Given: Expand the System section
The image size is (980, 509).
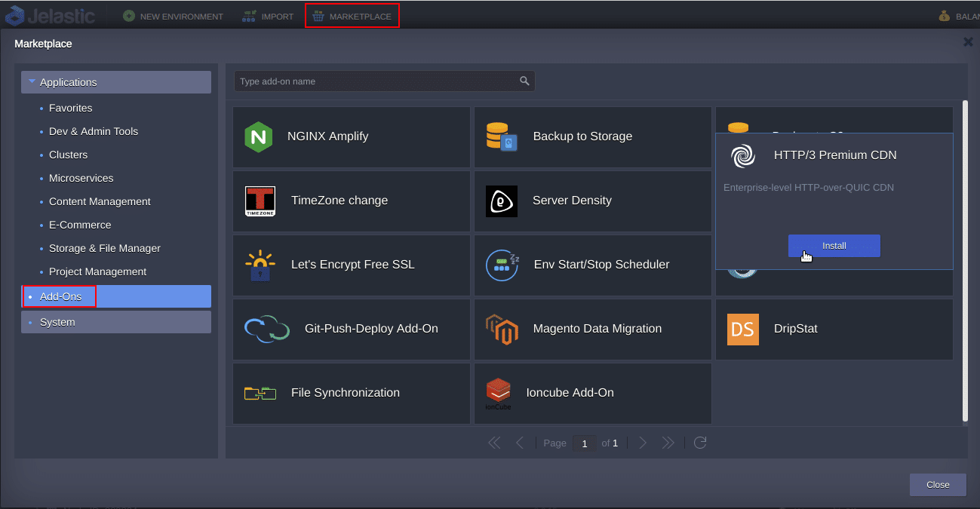Looking at the screenshot, I should tap(115, 322).
